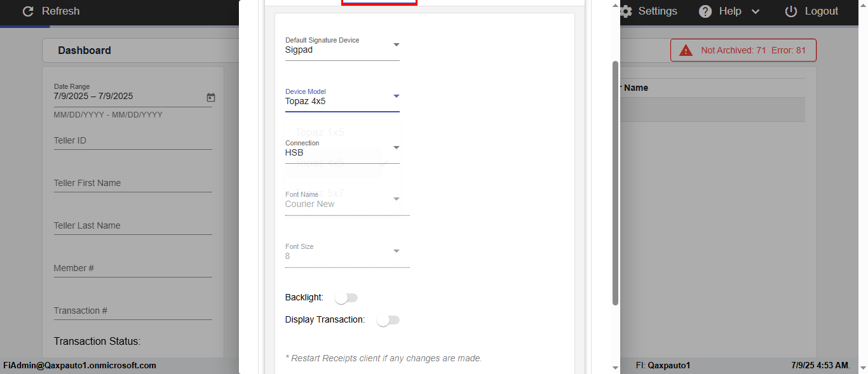Open Settings via the gear icon
The image size is (868, 374).
point(626,11)
